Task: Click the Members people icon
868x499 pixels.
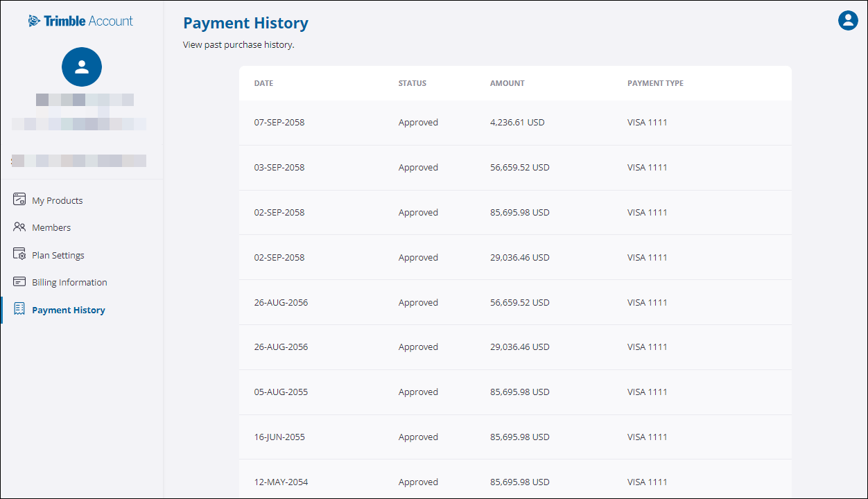Action: 19,227
